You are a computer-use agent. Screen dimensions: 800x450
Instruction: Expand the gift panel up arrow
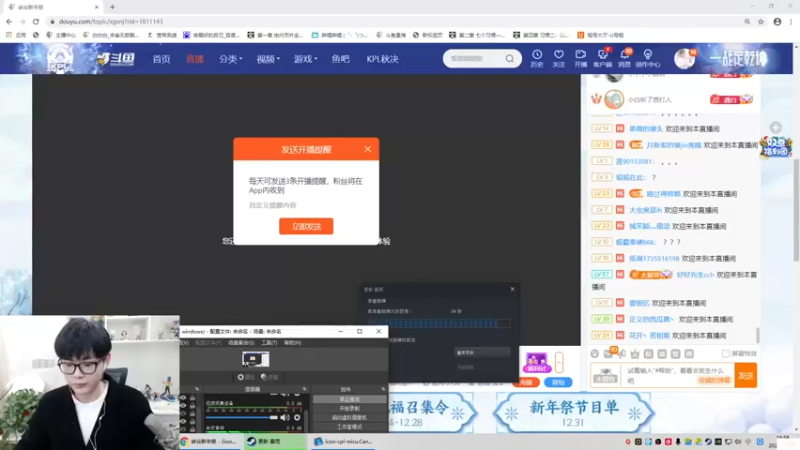(559, 362)
